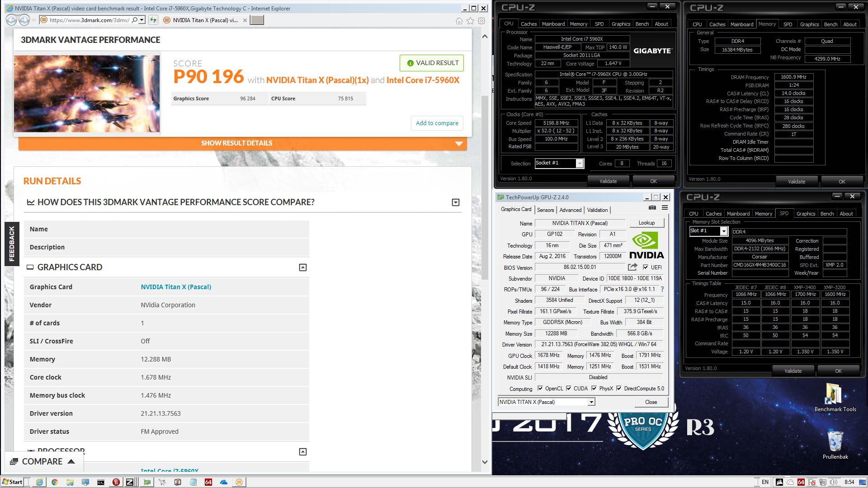
Task: Open the Validation tab in GPU-Z
Action: (x=597, y=210)
